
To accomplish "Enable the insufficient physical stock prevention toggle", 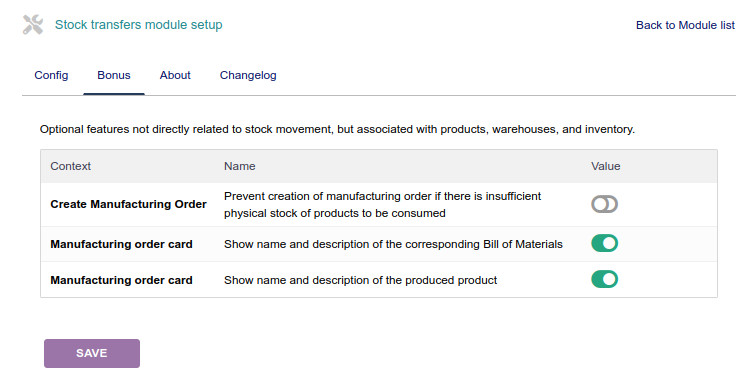I will point(604,204).
